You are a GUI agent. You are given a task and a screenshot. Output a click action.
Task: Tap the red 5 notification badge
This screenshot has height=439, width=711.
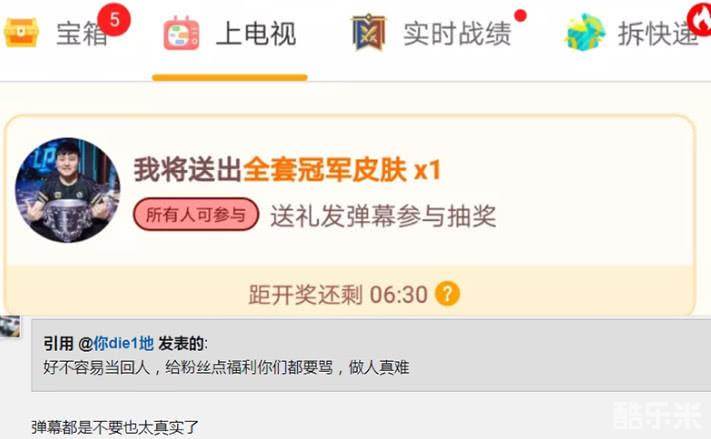[114, 20]
